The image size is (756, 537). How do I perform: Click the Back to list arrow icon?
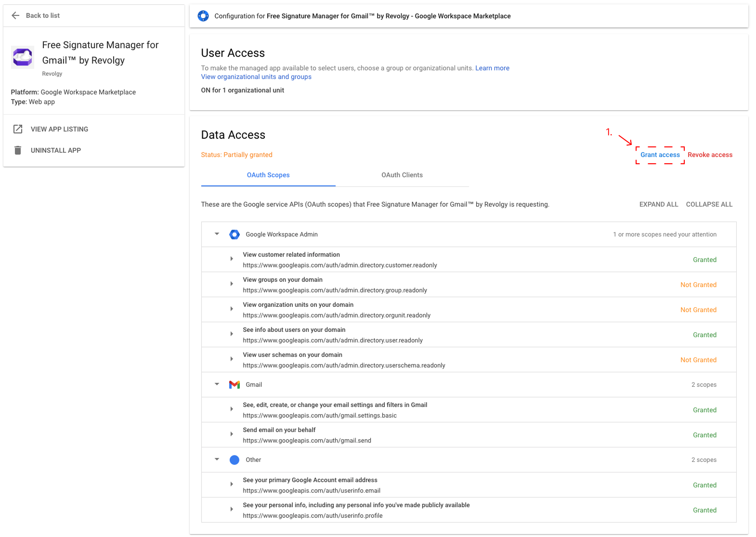pyautogui.click(x=15, y=15)
